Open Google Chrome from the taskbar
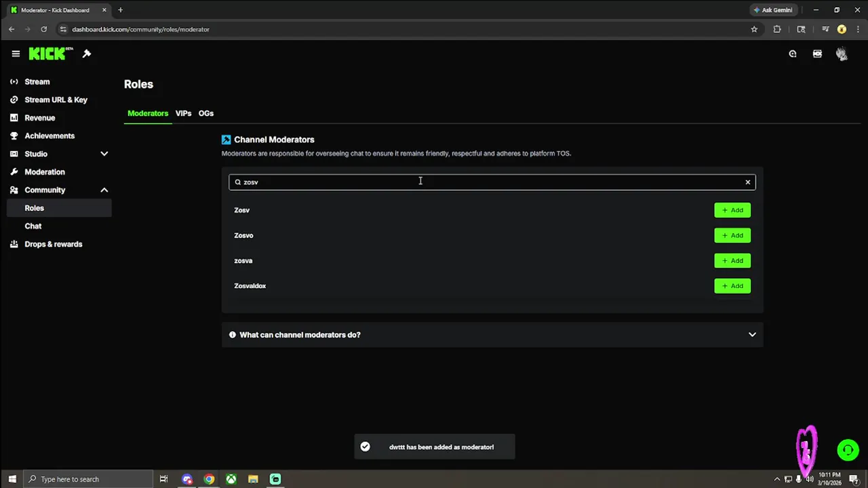The image size is (868, 488). pos(210,479)
